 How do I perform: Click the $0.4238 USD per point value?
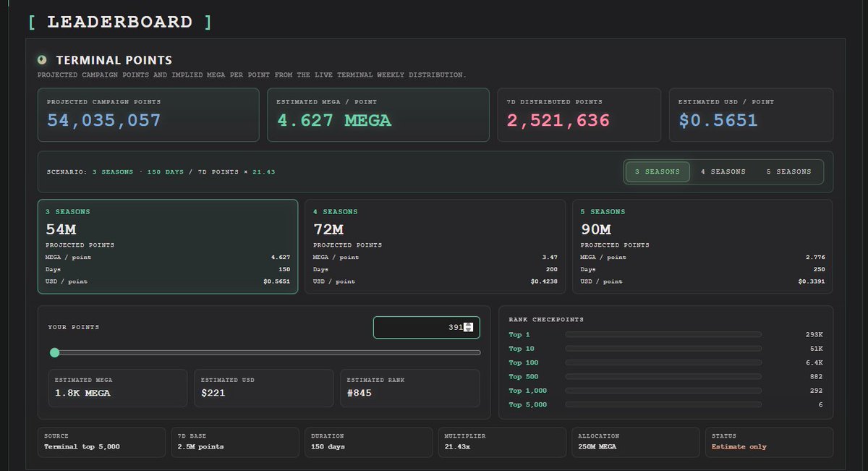point(544,281)
